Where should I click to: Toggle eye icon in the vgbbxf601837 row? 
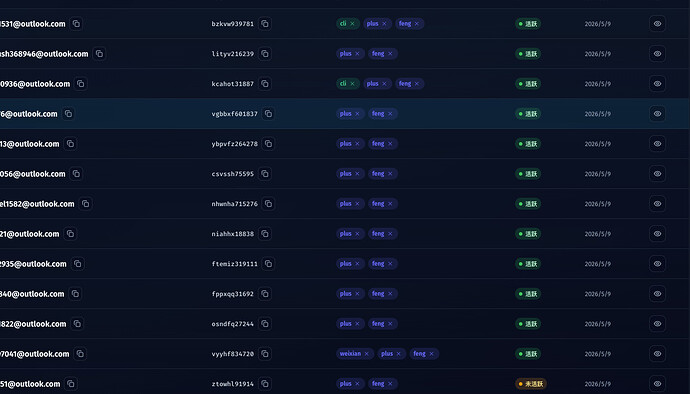point(657,114)
